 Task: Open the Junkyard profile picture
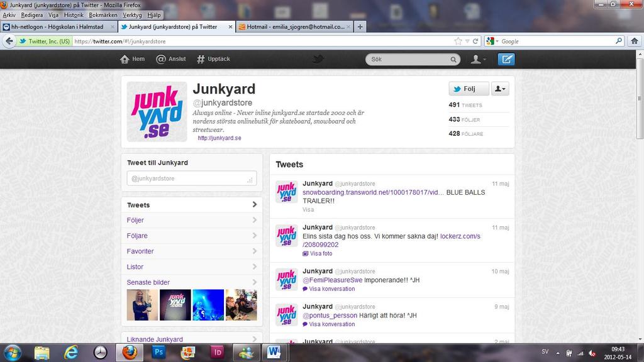(x=157, y=111)
